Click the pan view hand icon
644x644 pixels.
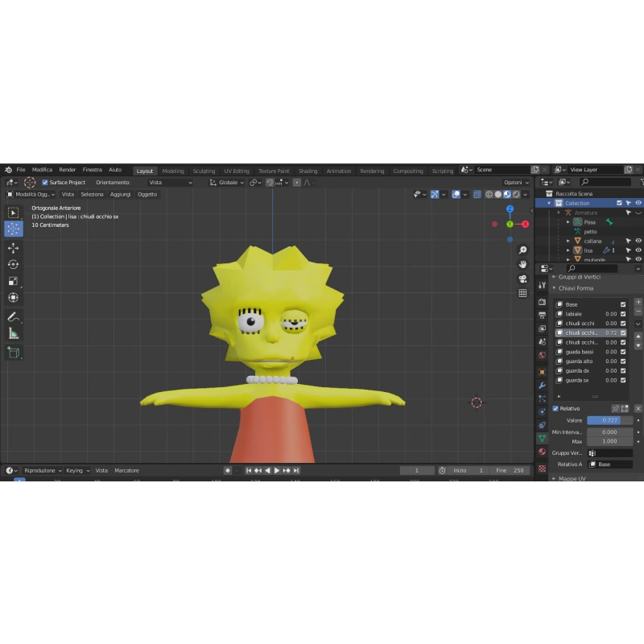click(522, 265)
